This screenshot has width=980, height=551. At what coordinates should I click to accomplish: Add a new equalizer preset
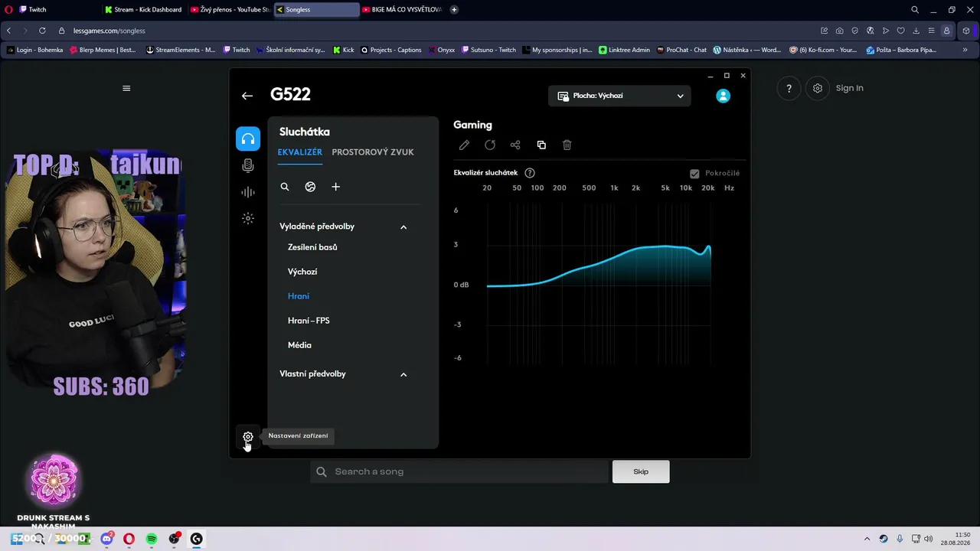click(335, 187)
